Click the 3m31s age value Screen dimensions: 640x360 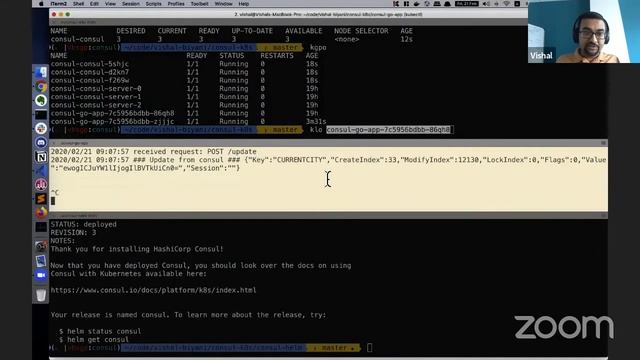[x=316, y=122]
